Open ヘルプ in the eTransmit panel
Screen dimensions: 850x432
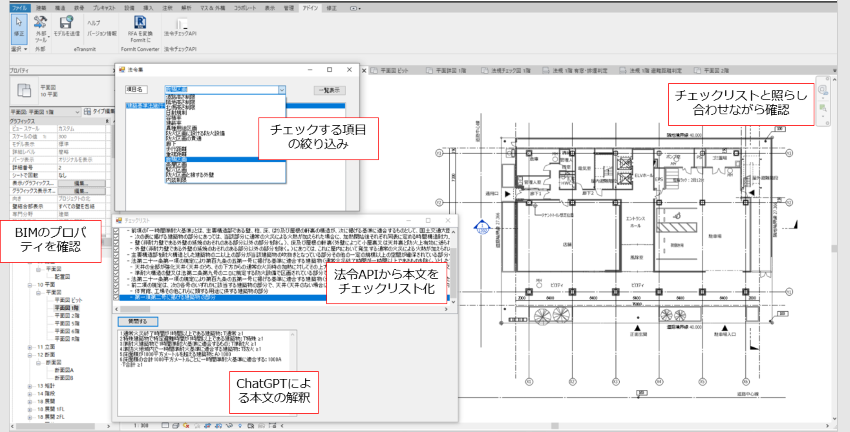(94, 23)
